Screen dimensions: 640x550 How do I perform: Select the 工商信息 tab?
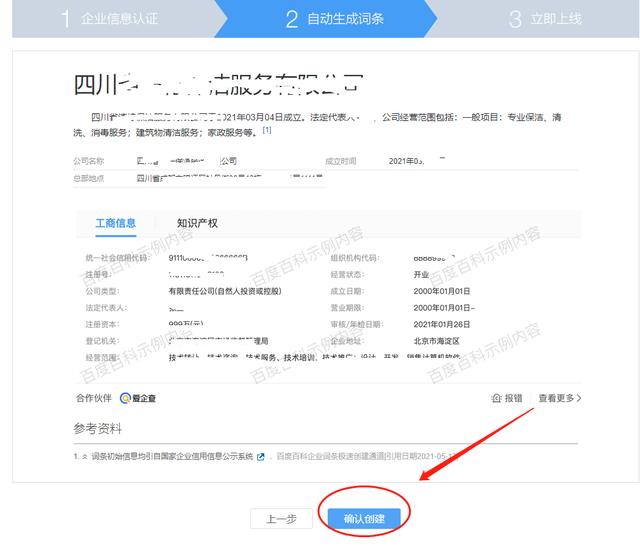[x=115, y=223]
